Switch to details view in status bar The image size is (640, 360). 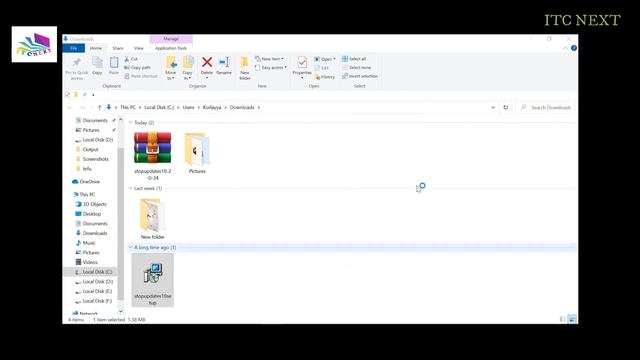pos(563,319)
